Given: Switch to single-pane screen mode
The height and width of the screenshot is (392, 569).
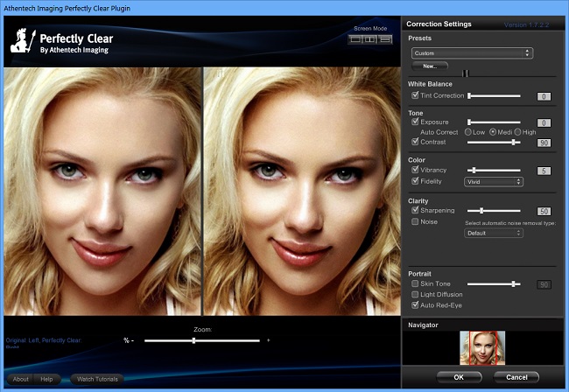Looking at the screenshot, I should (x=355, y=39).
